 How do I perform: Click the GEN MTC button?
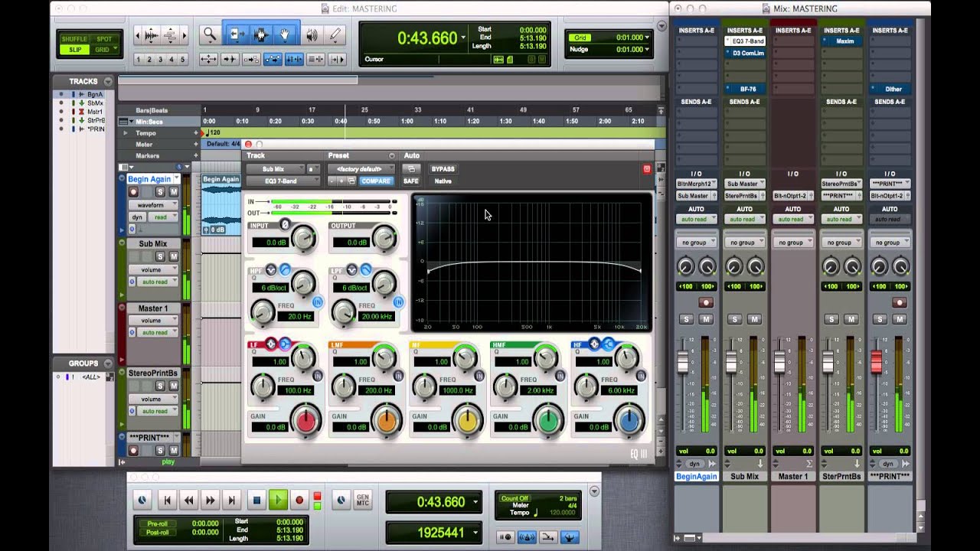(363, 500)
